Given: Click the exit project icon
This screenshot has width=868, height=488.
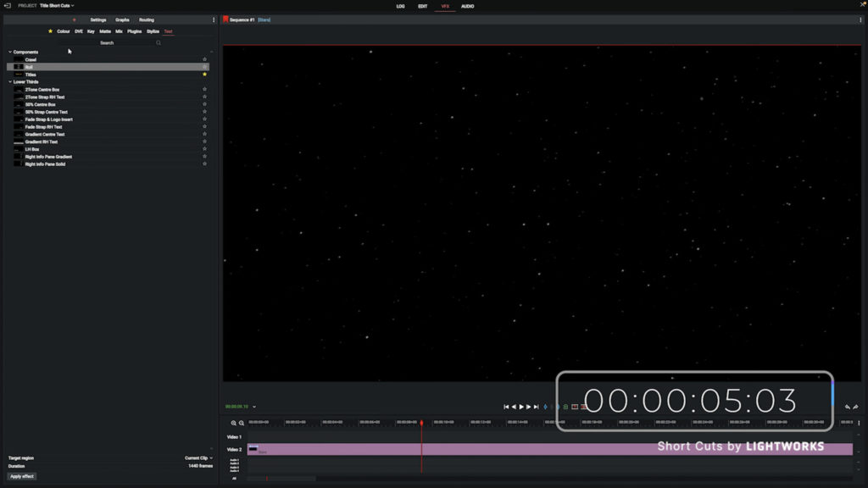Looking at the screenshot, I should tap(7, 6).
